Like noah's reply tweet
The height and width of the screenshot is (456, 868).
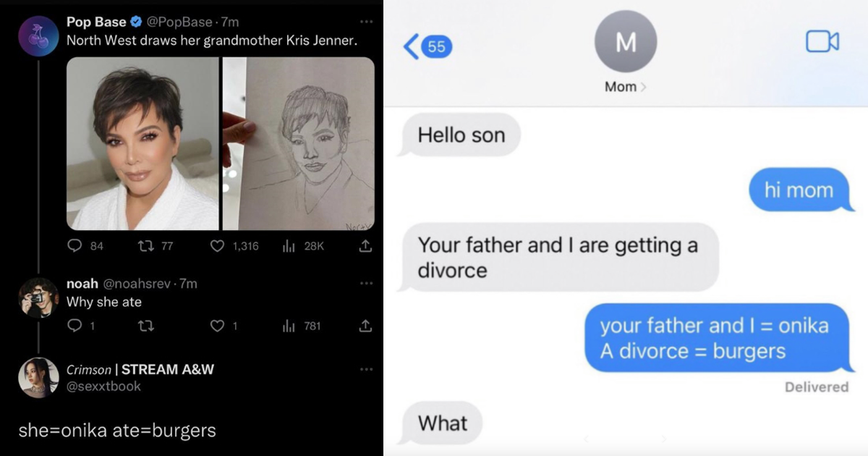pyautogui.click(x=217, y=326)
